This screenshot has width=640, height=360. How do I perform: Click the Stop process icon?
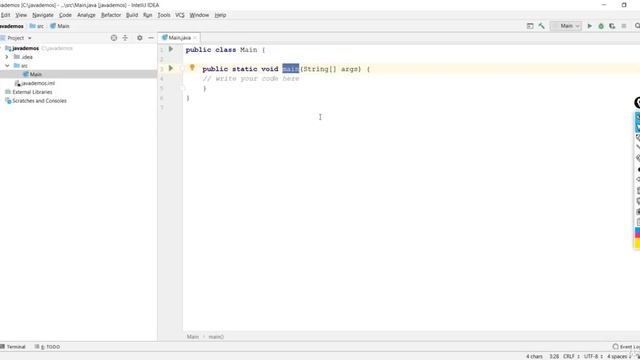point(624,26)
